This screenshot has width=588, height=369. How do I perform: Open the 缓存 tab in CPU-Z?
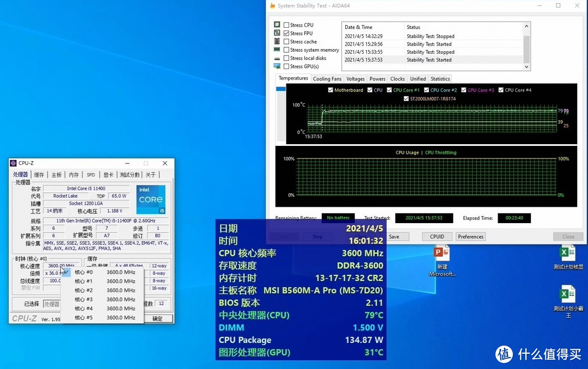click(x=39, y=175)
